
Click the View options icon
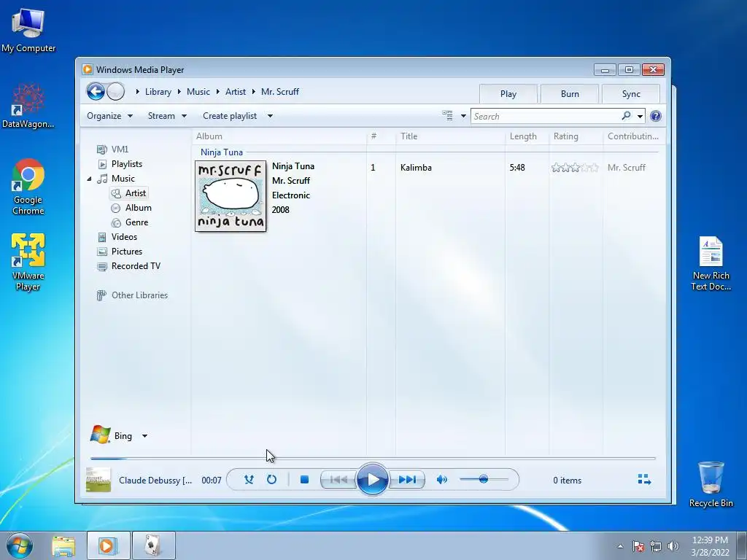tap(447, 116)
